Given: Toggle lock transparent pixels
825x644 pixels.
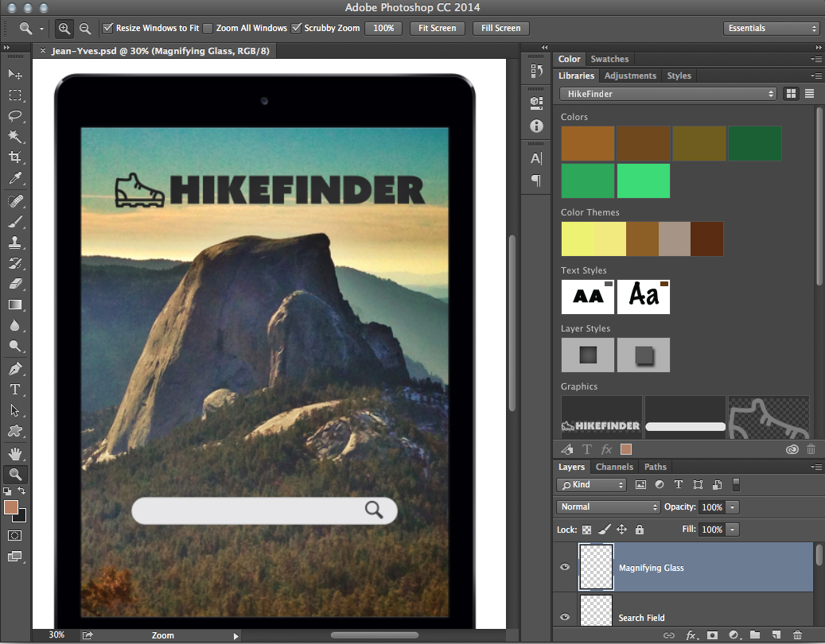Looking at the screenshot, I should [586, 530].
